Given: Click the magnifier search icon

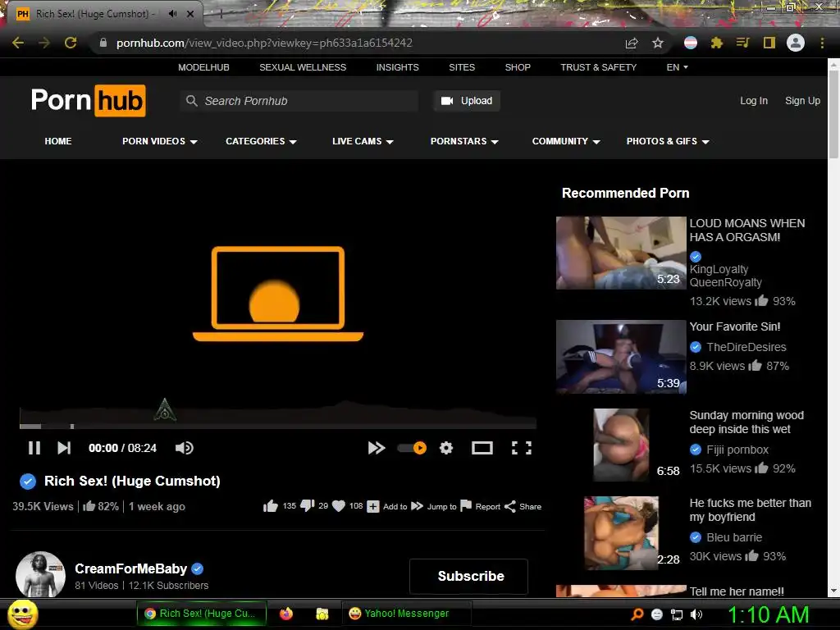Looking at the screenshot, I should pyautogui.click(x=191, y=101).
